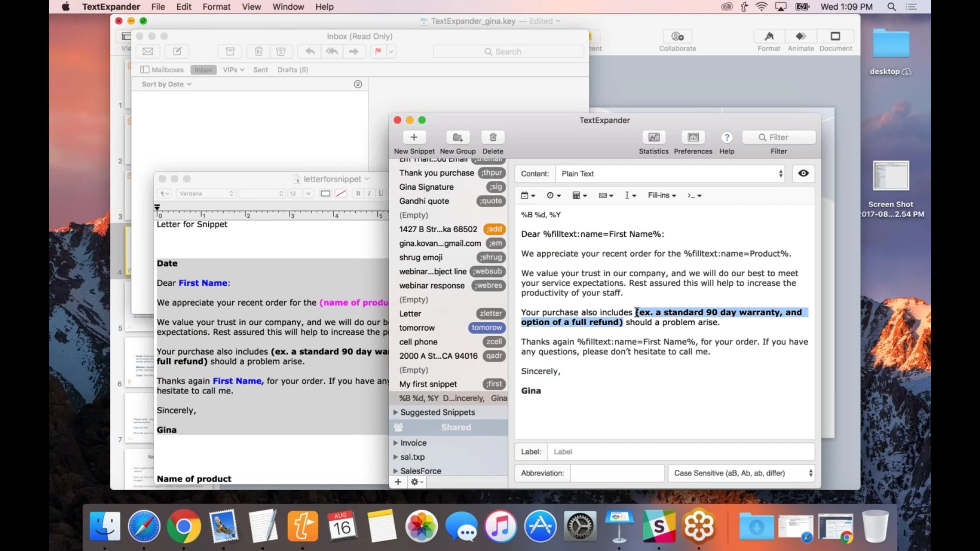The image size is (980, 551).
Task: Click the Forward arrow in Mail toolbar
Action: (x=354, y=51)
